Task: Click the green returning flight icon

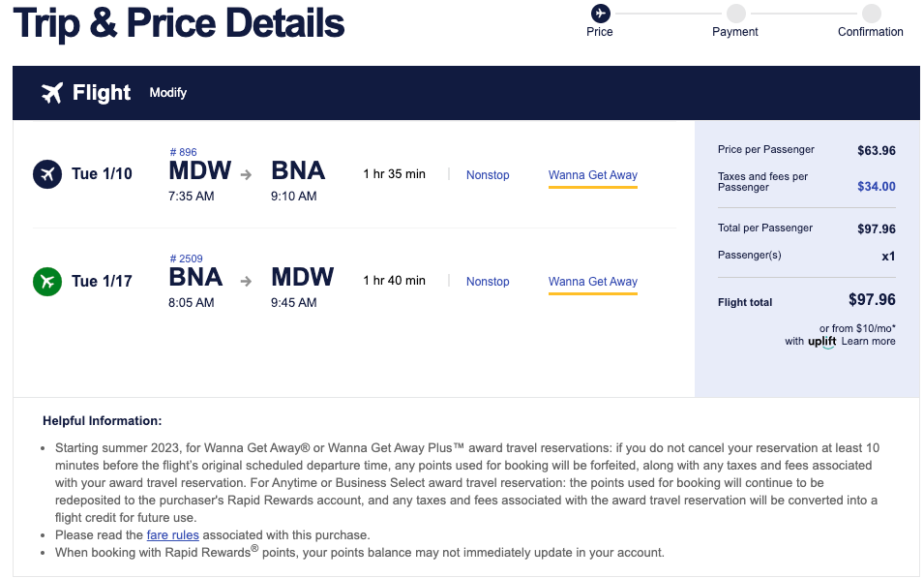Action: click(47, 282)
